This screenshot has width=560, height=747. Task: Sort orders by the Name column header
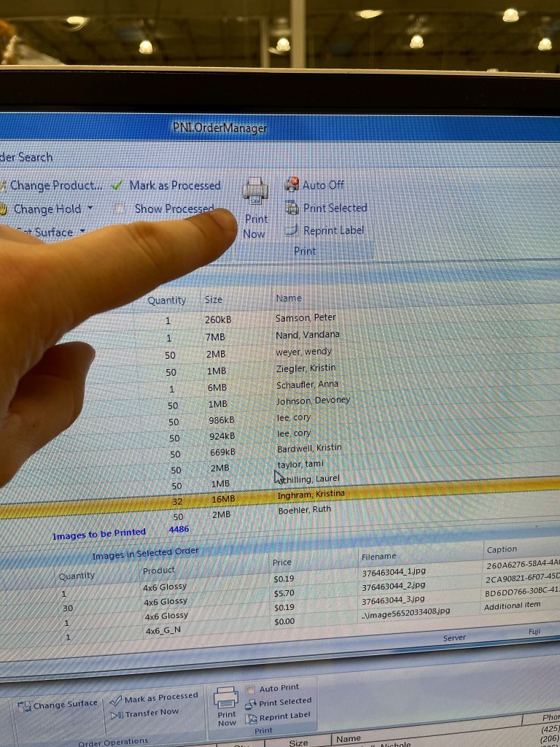tap(289, 298)
